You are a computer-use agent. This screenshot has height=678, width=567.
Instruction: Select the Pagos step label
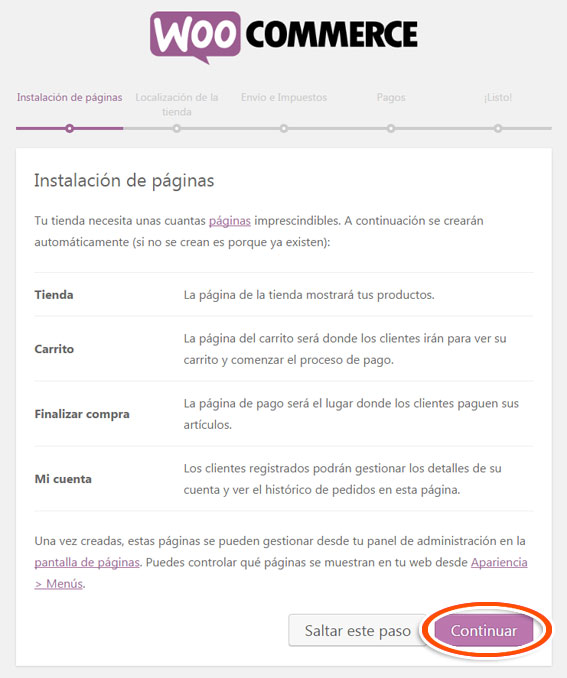[391, 97]
